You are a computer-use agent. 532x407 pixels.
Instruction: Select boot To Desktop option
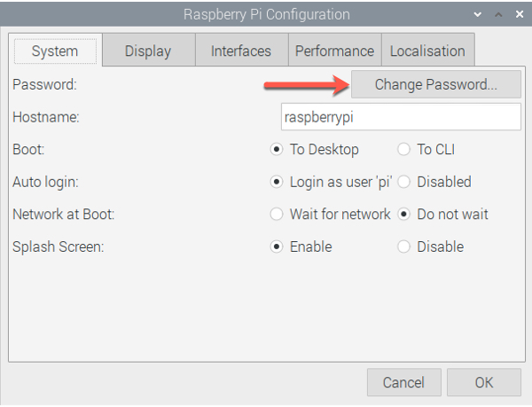pyautogui.click(x=276, y=150)
